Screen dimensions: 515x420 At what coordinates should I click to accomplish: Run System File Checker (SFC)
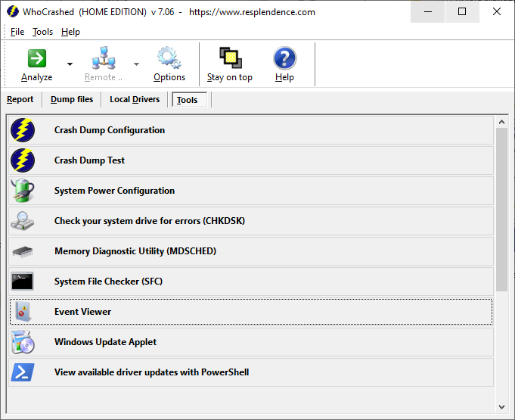[251, 282]
